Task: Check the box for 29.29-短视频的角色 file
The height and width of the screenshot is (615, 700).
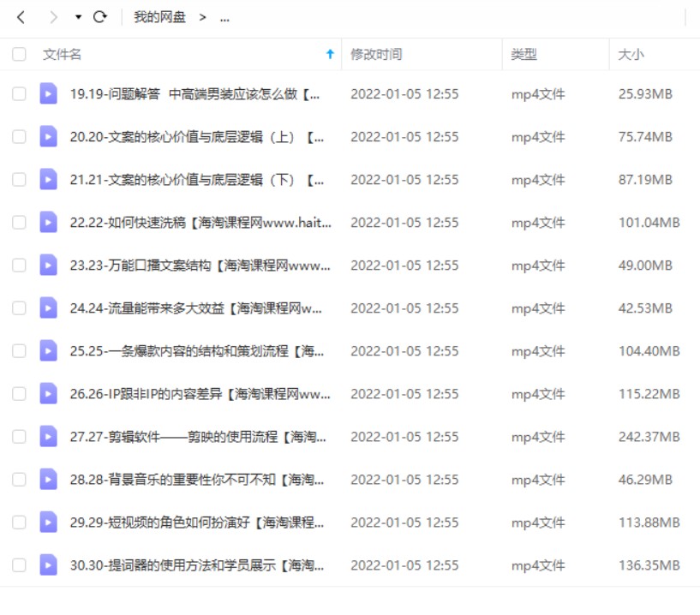Action: point(19,522)
